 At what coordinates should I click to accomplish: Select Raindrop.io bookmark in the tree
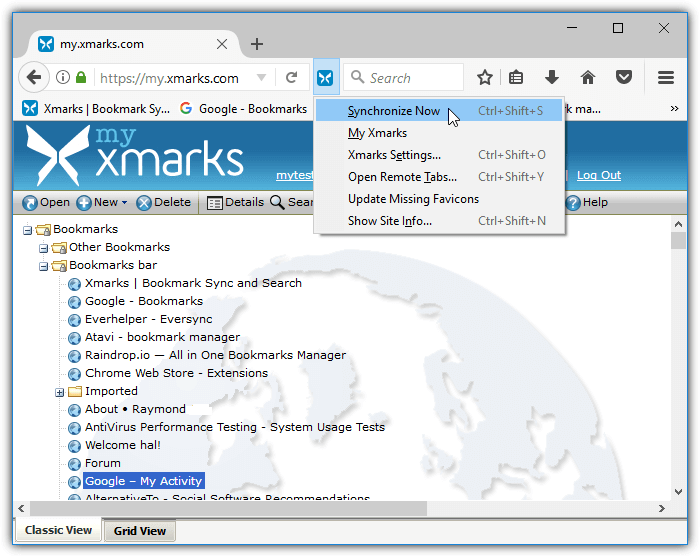[215, 355]
